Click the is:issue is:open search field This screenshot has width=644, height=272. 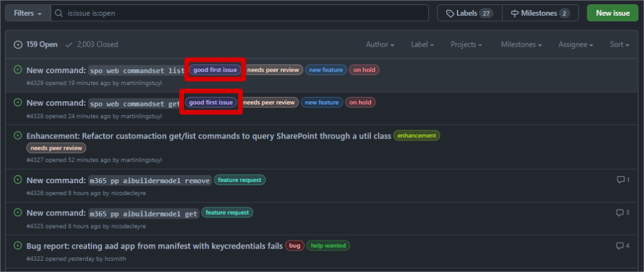point(246,13)
